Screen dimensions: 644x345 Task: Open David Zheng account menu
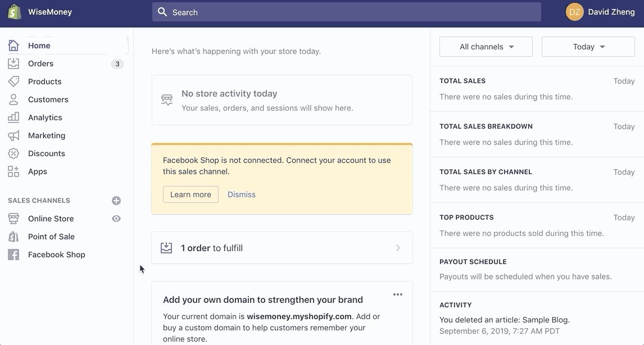pyautogui.click(x=601, y=12)
